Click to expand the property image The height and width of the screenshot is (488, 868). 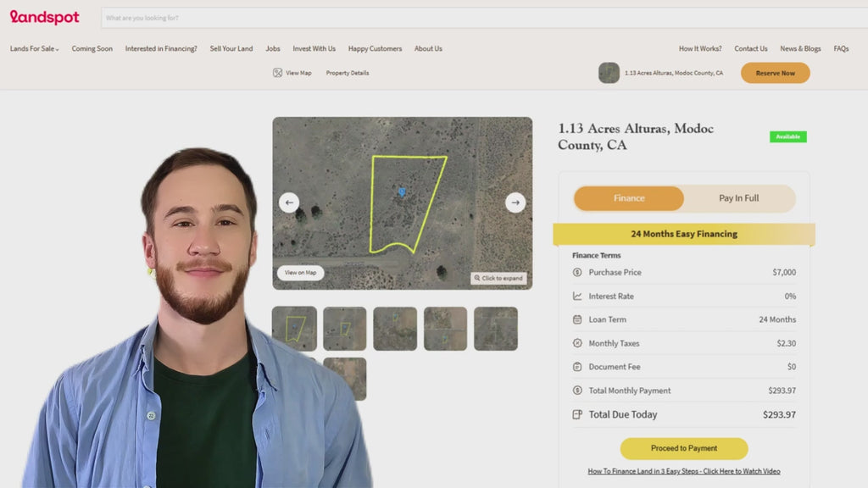499,278
